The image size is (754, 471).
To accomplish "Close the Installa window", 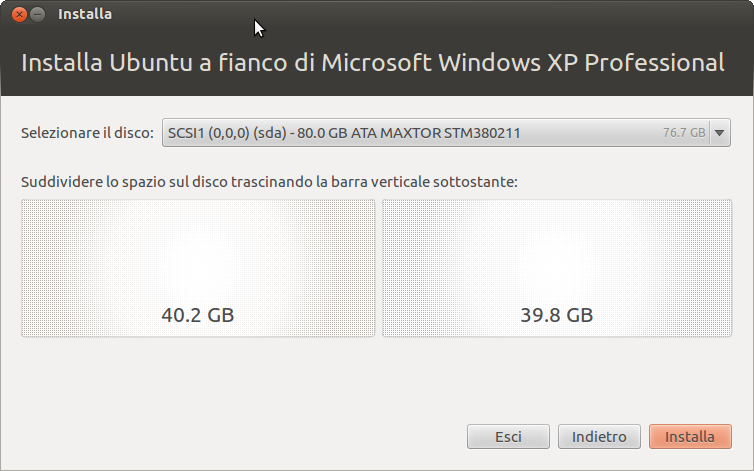I will [18, 15].
